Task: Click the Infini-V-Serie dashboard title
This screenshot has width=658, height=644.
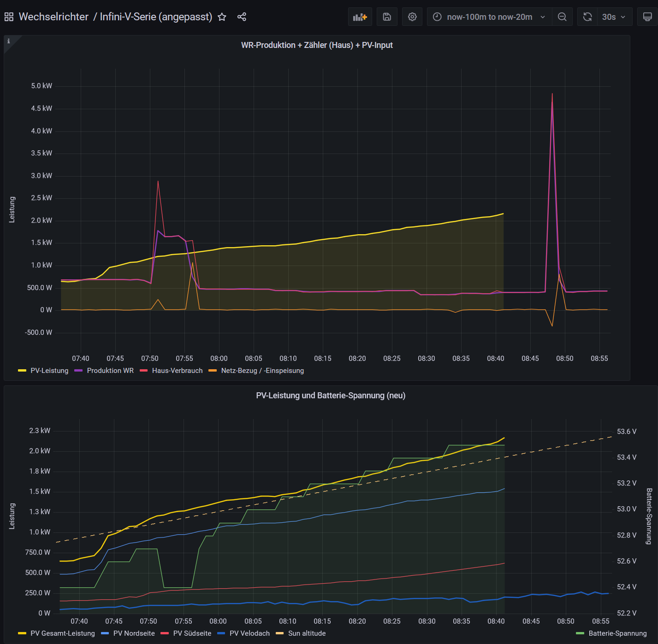Action: pos(156,17)
